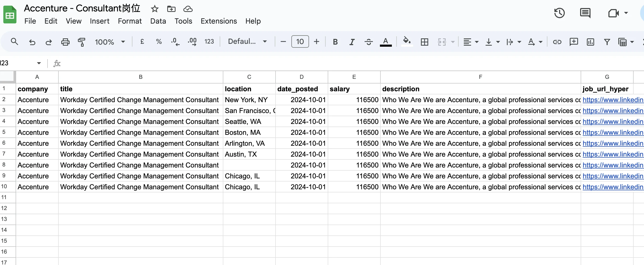Open the font family dropdown
Viewport: 644px width, 265px height.
pyautogui.click(x=247, y=41)
